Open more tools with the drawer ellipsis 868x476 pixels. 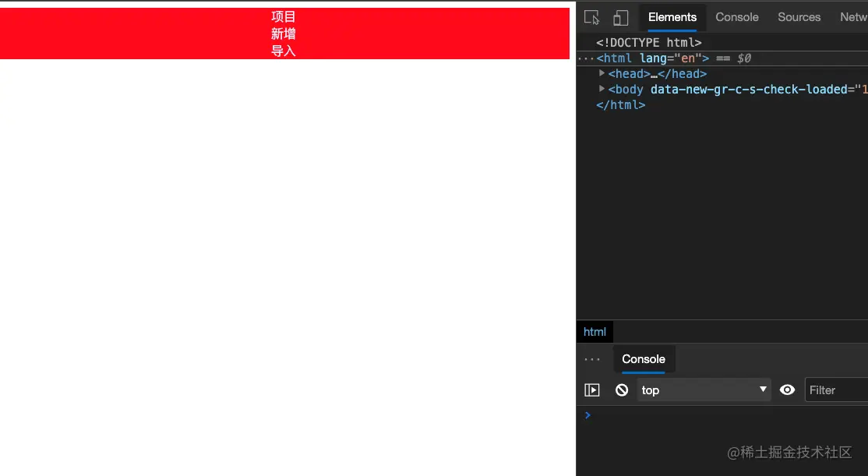point(592,359)
